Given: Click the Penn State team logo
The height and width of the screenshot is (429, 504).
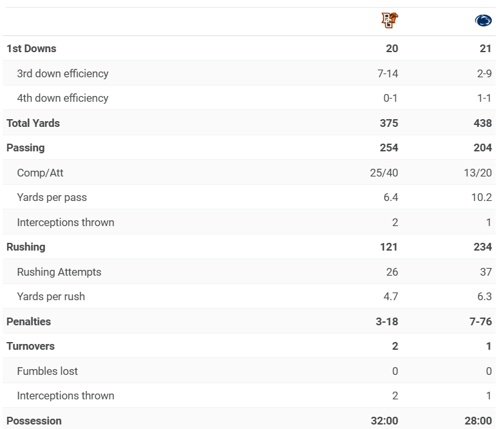Looking at the screenshot, I should click(483, 21).
